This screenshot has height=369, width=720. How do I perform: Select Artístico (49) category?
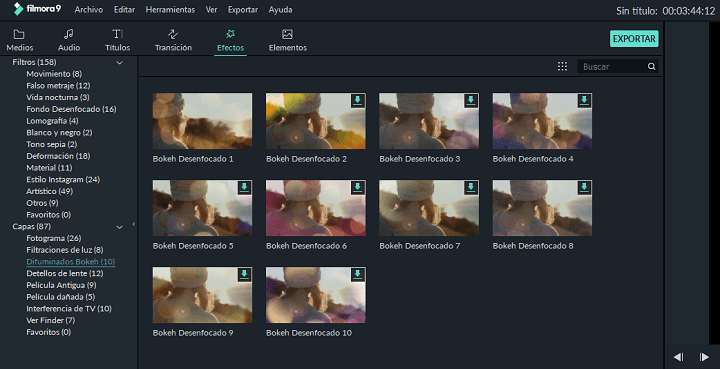tap(50, 191)
